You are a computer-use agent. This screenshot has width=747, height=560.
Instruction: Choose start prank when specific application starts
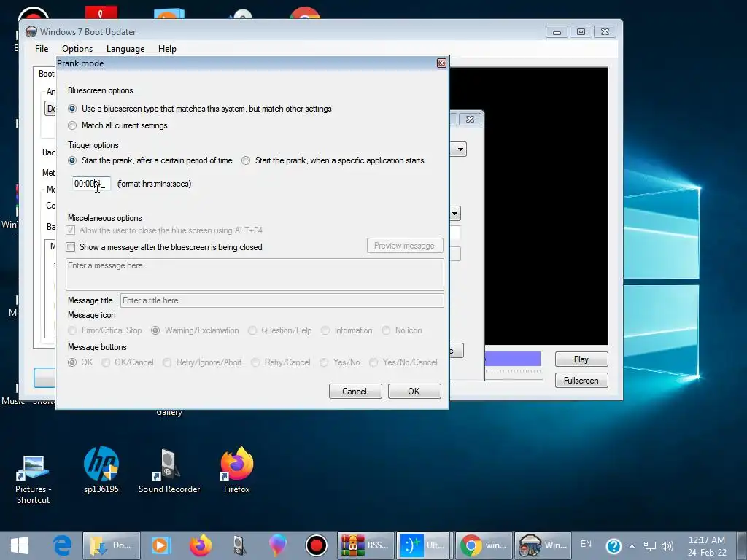pyautogui.click(x=246, y=161)
